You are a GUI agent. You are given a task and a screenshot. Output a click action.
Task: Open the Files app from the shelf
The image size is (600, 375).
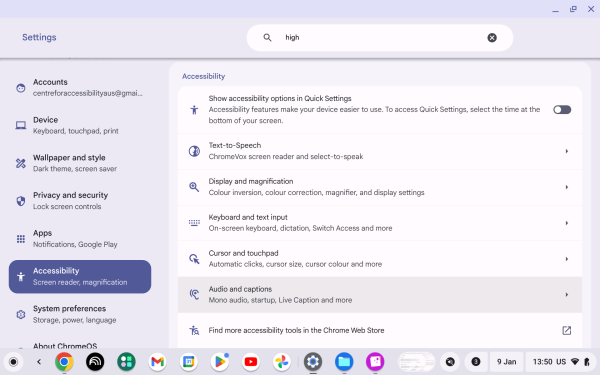pos(344,362)
